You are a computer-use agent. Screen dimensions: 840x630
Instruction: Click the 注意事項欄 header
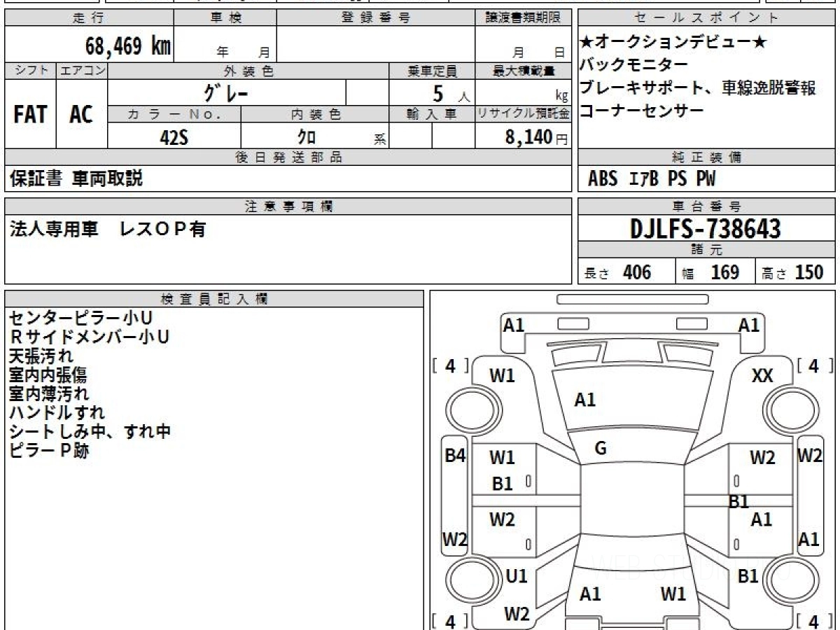coord(288,206)
